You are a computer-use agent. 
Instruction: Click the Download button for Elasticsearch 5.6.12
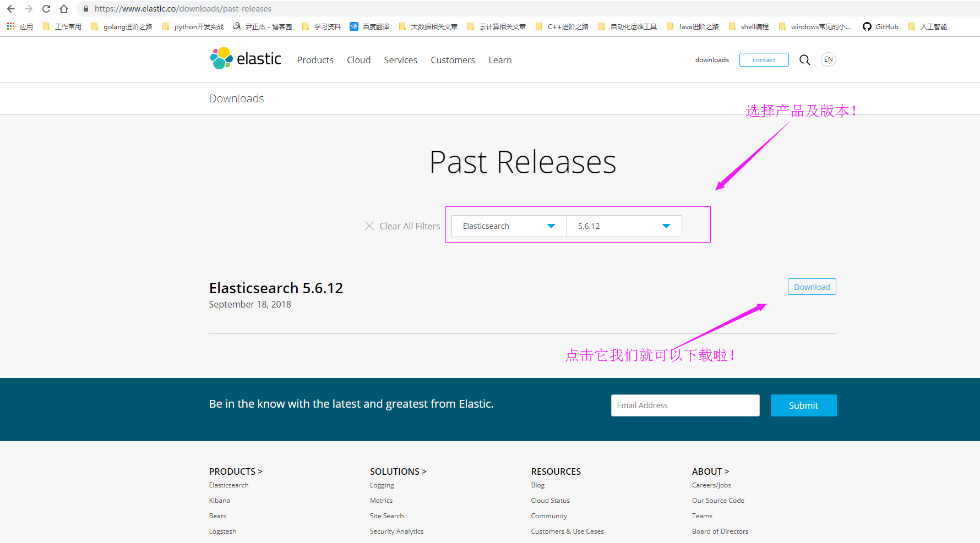812,287
